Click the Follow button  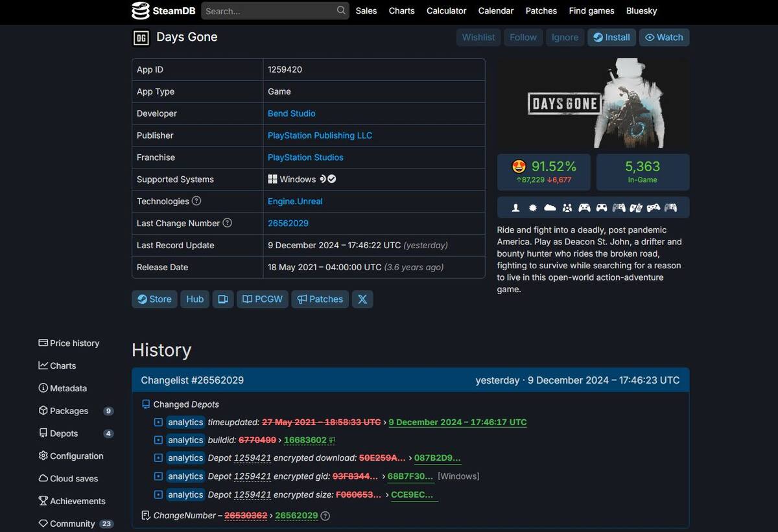(x=523, y=38)
